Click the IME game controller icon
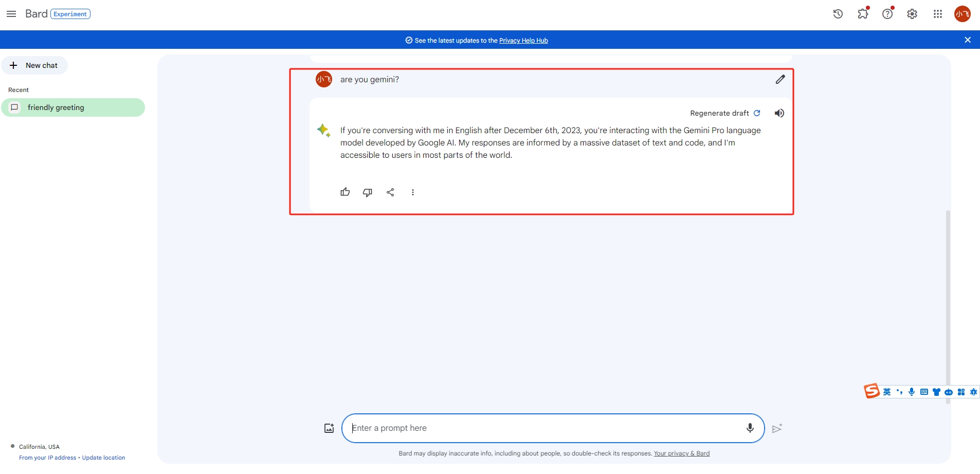This screenshot has height=474, width=980. pos(949,392)
